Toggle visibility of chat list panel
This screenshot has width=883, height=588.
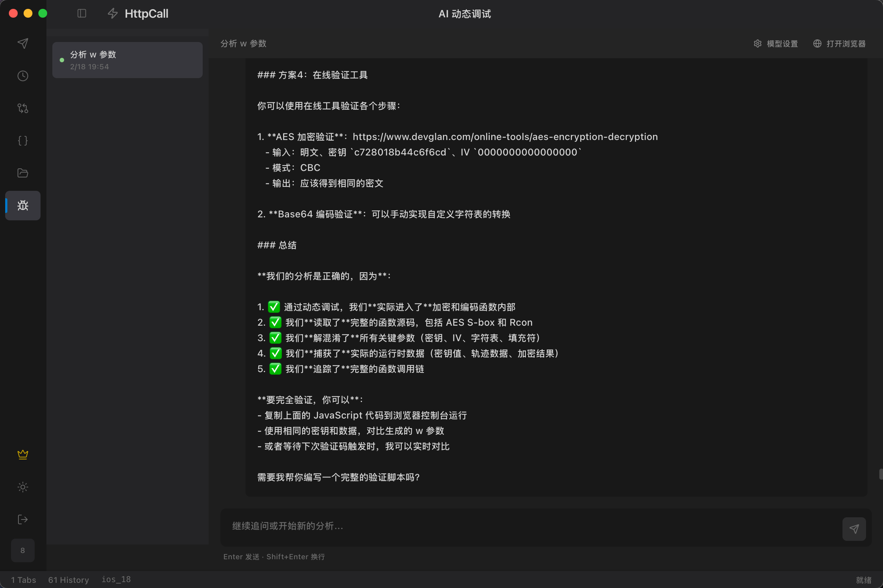(x=81, y=13)
